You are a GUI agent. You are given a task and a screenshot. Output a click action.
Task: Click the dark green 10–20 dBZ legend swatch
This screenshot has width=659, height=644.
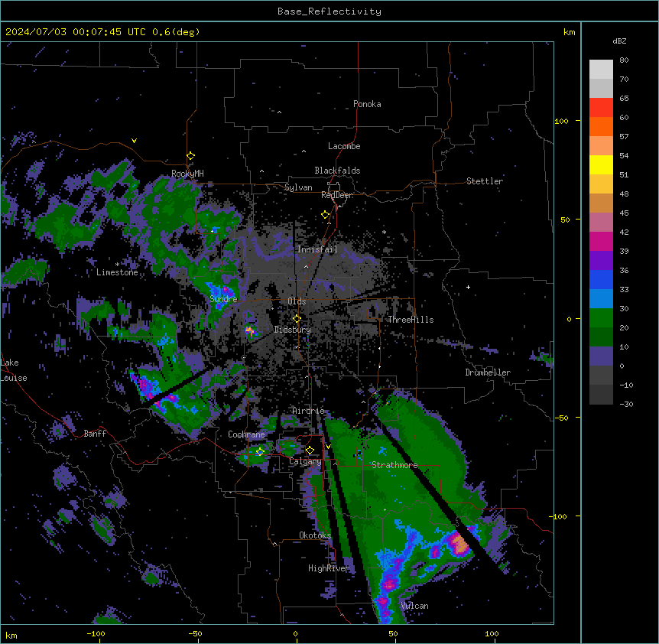601,337
